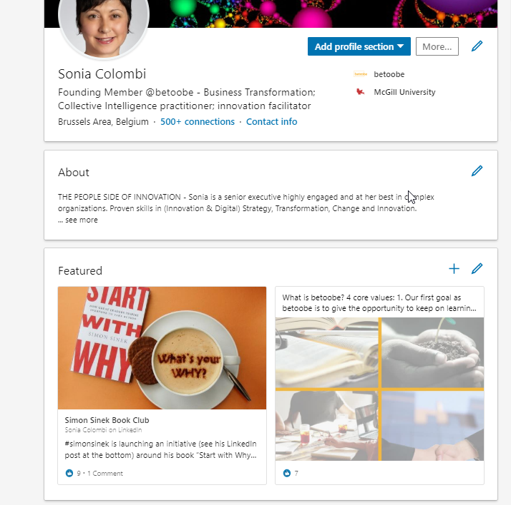This screenshot has width=511, height=505.
Task: Edit the Featured section pencil icon
Action: (x=477, y=269)
